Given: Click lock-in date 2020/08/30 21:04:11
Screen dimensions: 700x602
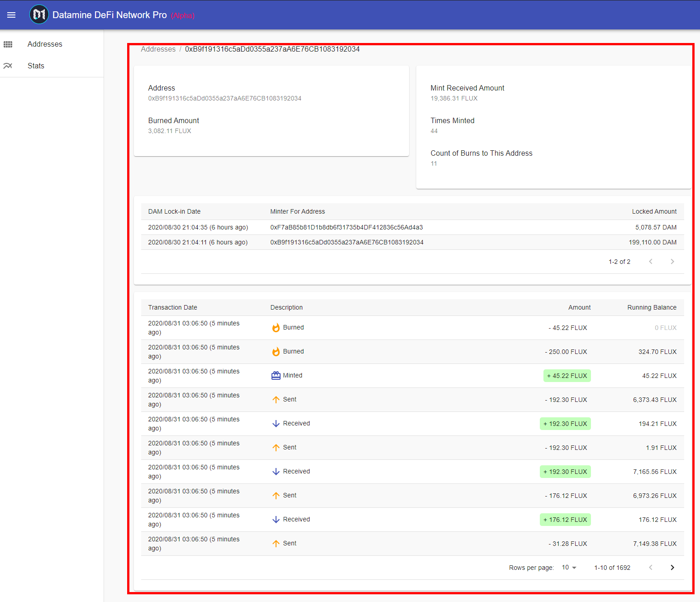Looking at the screenshot, I should coord(198,242).
